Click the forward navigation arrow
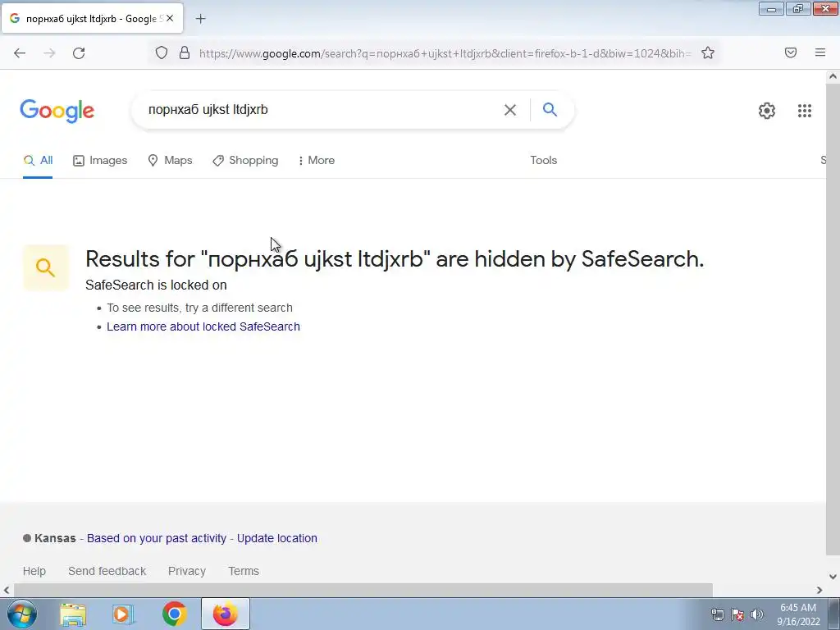840x630 pixels. click(49, 53)
